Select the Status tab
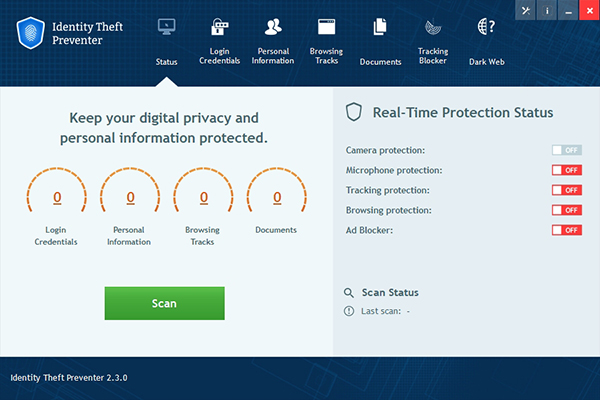 pyautogui.click(x=166, y=40)
